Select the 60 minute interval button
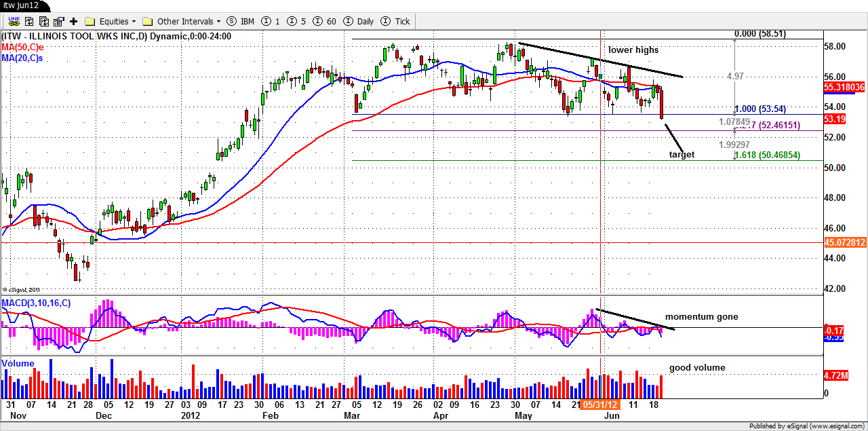The height and width of the screenshot is (431, 868). [325, 21]
